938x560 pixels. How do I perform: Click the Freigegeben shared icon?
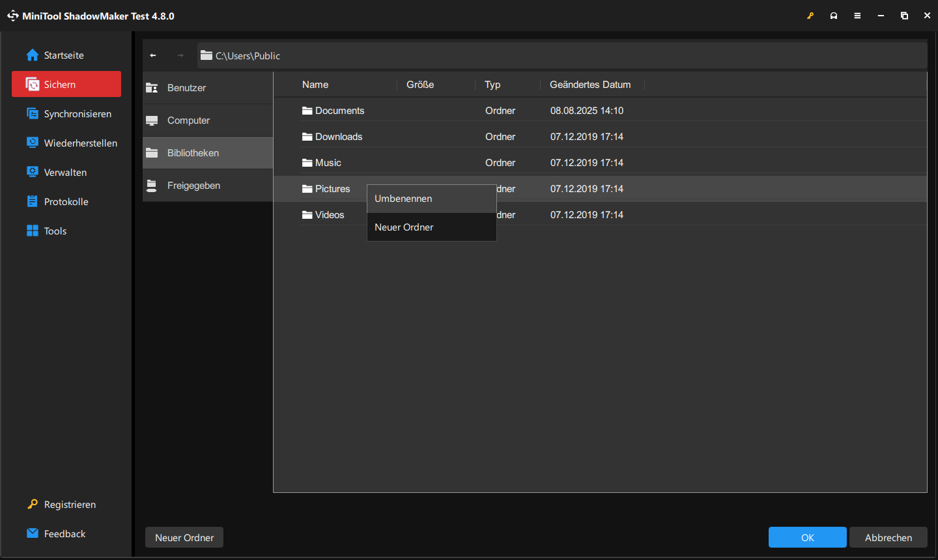tap(152, 186)
